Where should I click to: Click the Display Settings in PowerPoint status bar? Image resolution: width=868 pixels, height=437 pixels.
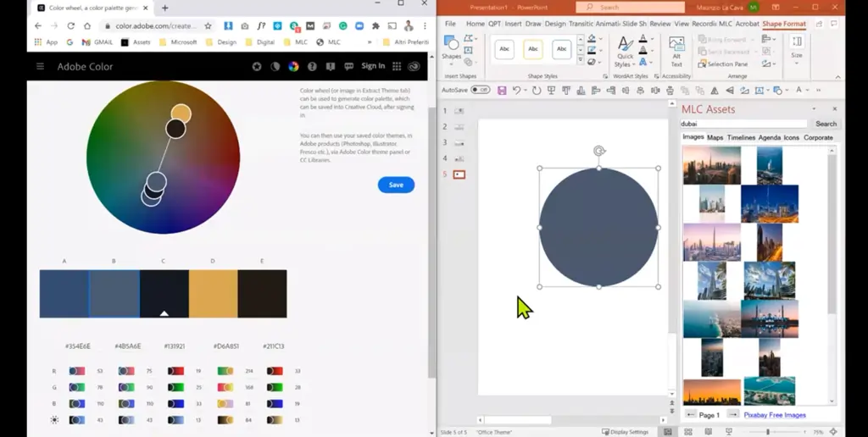[625, 432]
